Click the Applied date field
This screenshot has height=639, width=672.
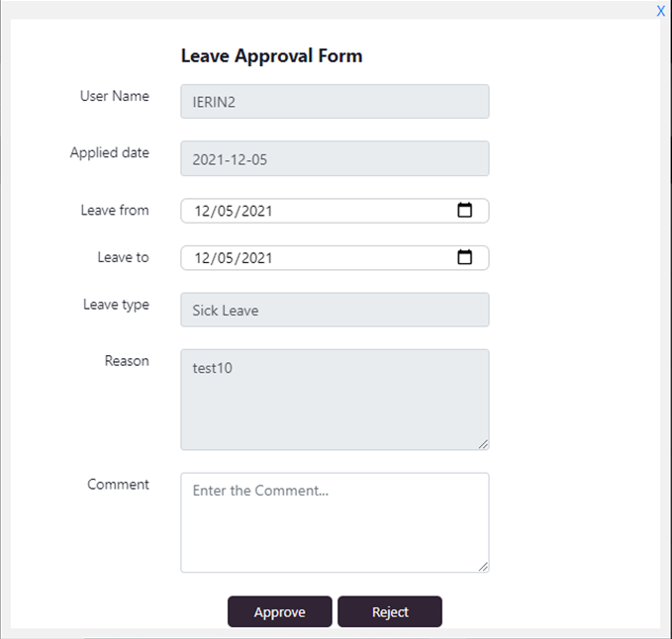click(335, 158)
